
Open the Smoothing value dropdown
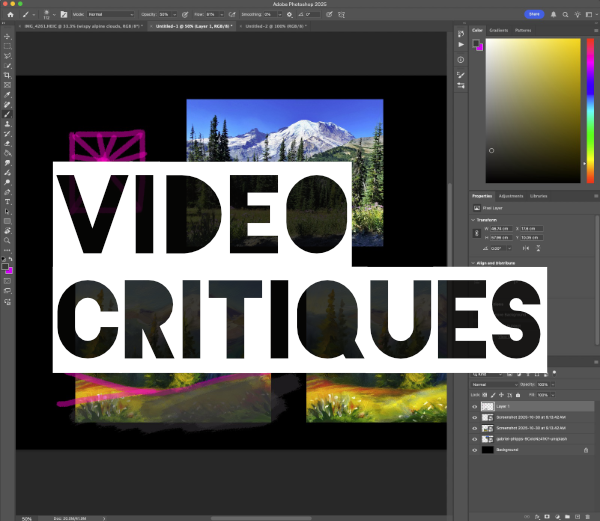click(280, 15)
